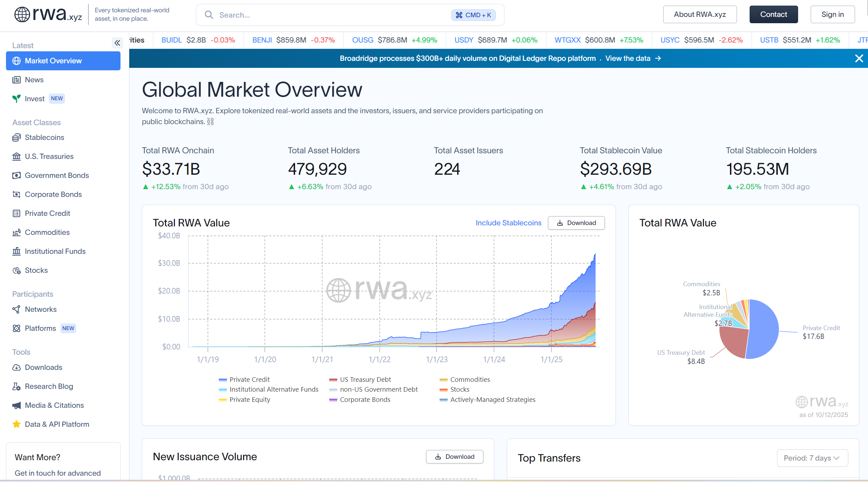Click the Stocks color swatch in legend
This screenshot has height=482, width=868.
point(443,390)
